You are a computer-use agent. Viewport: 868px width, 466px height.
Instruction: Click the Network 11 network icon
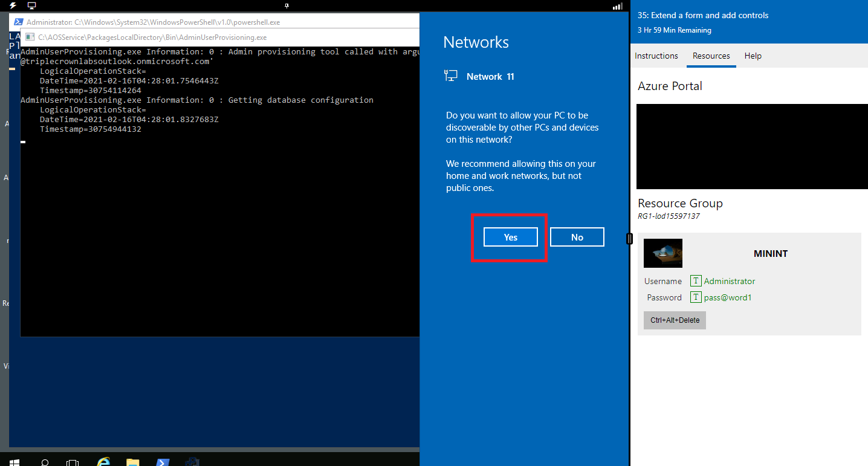pos(450,76)
